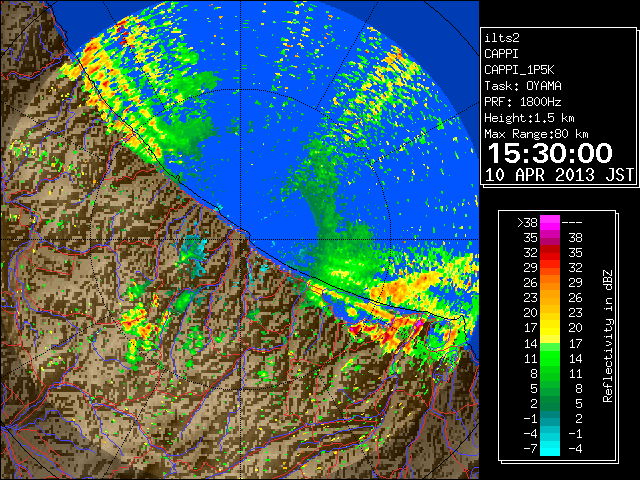Screen dimensions: 640x480
Task: Click the 'PRF: 1800Hz' text
Action: (x=522, y=102)
